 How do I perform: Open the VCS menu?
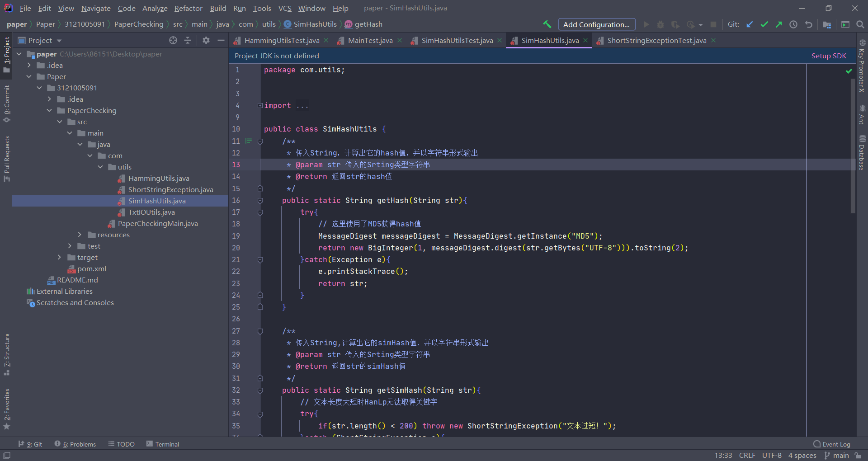tap(285, 8)
